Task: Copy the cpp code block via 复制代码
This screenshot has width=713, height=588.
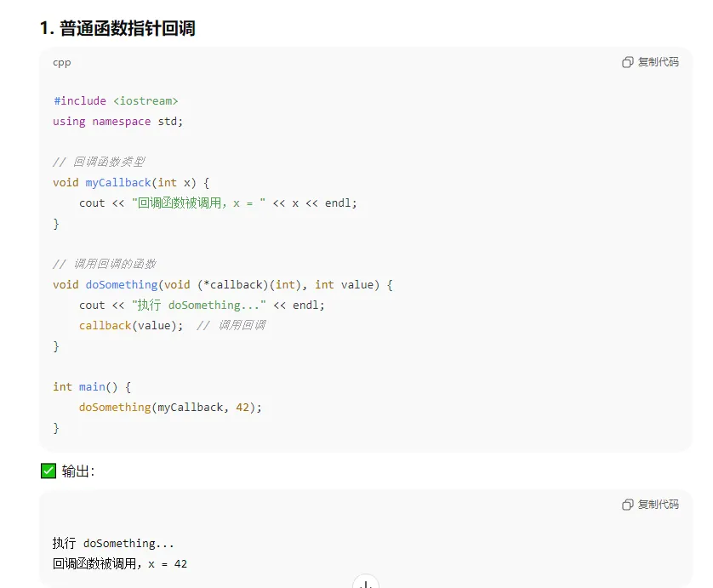Action: (x=650, y=62)
